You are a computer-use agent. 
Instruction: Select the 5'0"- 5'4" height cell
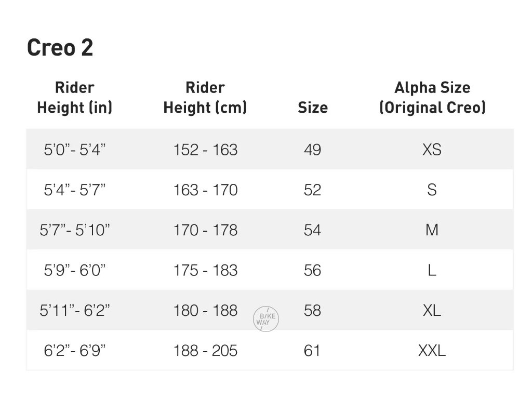[x=75, y=150]
